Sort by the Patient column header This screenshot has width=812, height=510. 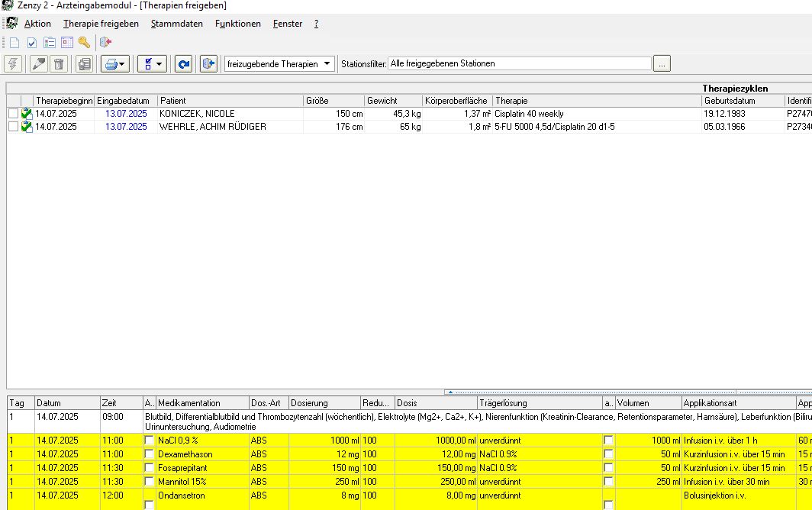coord(230,101)
